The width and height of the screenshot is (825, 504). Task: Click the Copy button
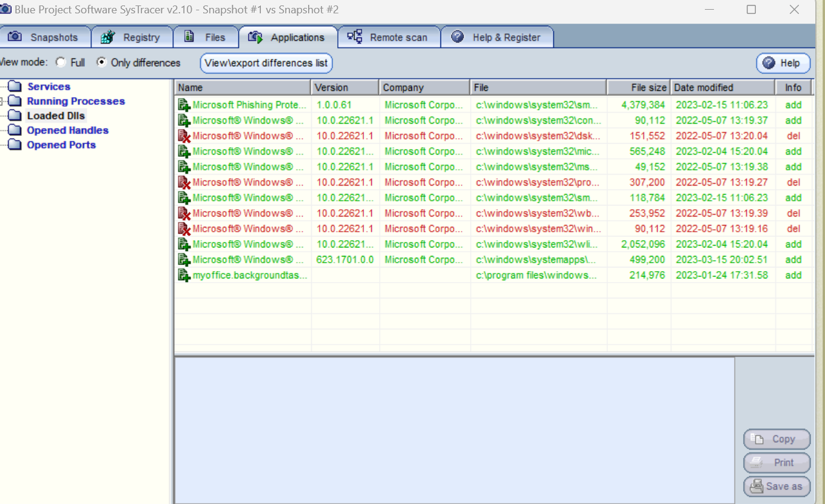click(777, 439)
